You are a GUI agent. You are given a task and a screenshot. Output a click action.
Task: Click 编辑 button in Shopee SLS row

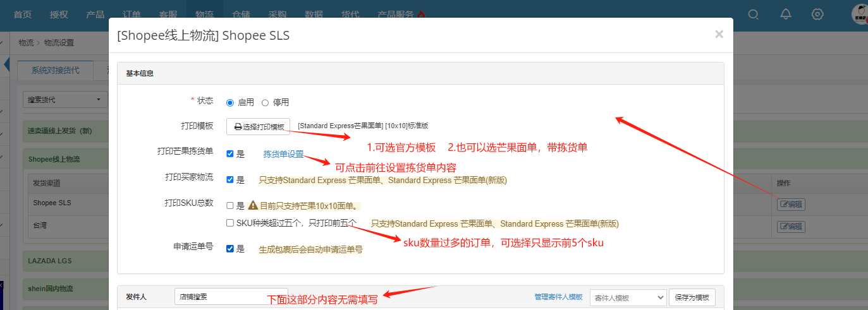(x=791, y=204)
